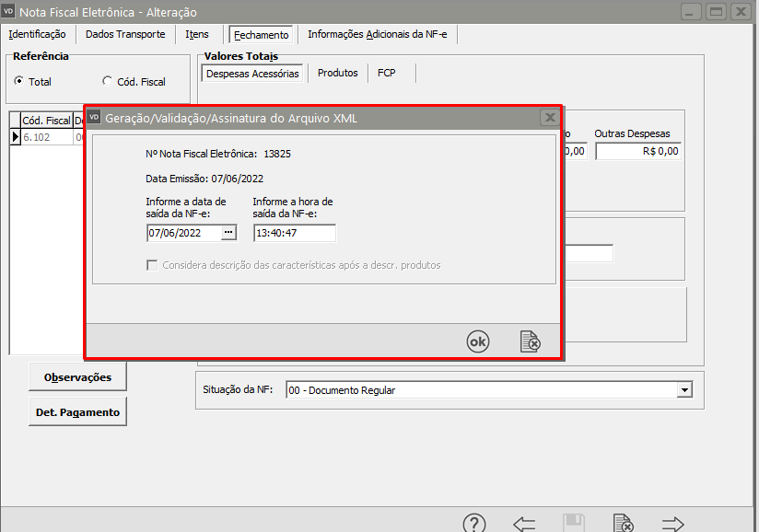759x532 pixels.
Task: Click the cancel document icon in XML dialog
Action: [530, 341]
